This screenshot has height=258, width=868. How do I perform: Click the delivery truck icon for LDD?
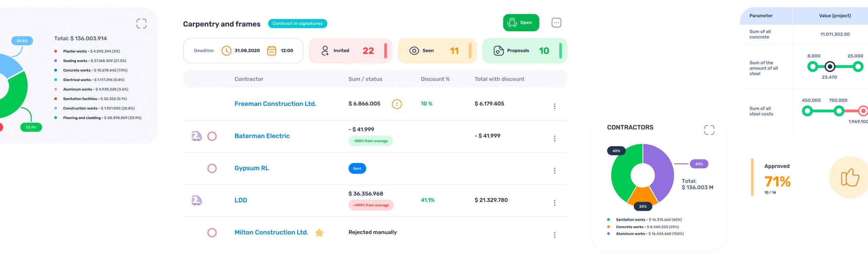(x=196, y=200)
